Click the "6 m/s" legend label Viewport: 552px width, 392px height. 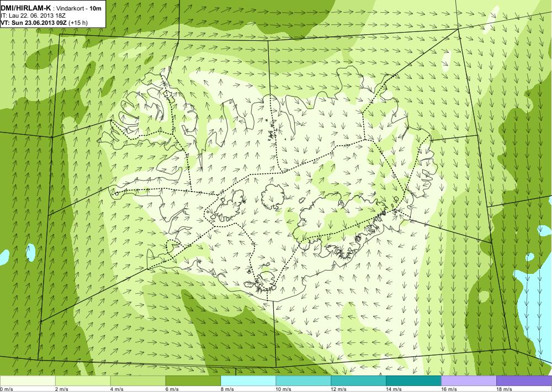click(x=172, y=389)
